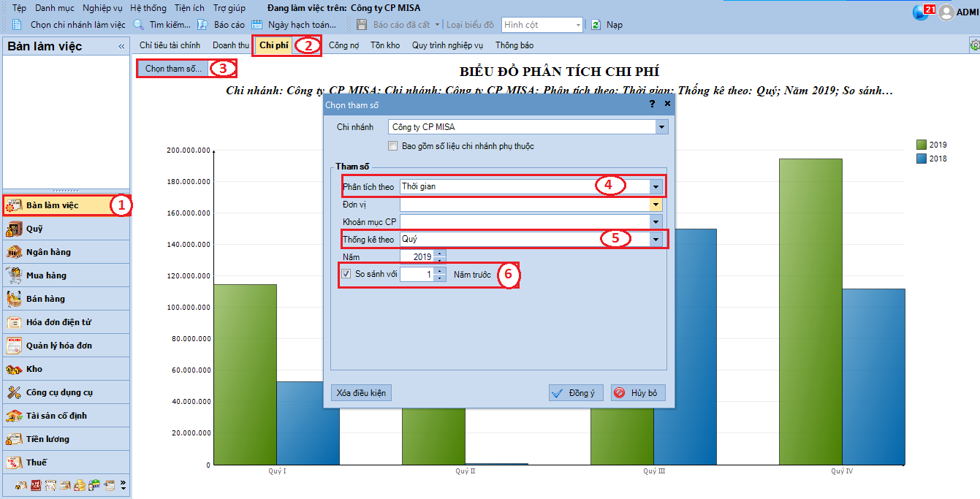Click the Ngân hàng bank icon
980x499 pixels.
[13, 252]
